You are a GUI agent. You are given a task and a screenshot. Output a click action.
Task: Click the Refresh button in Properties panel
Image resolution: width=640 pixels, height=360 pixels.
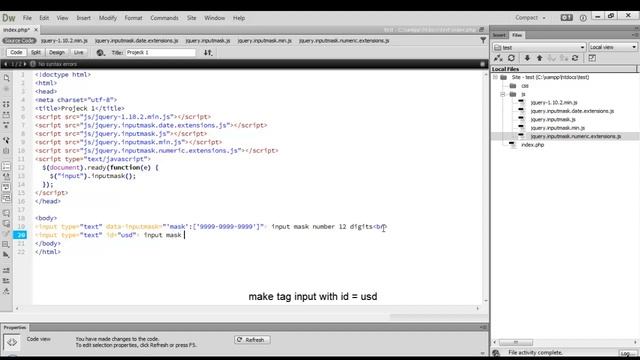click(x=252, y=340)
